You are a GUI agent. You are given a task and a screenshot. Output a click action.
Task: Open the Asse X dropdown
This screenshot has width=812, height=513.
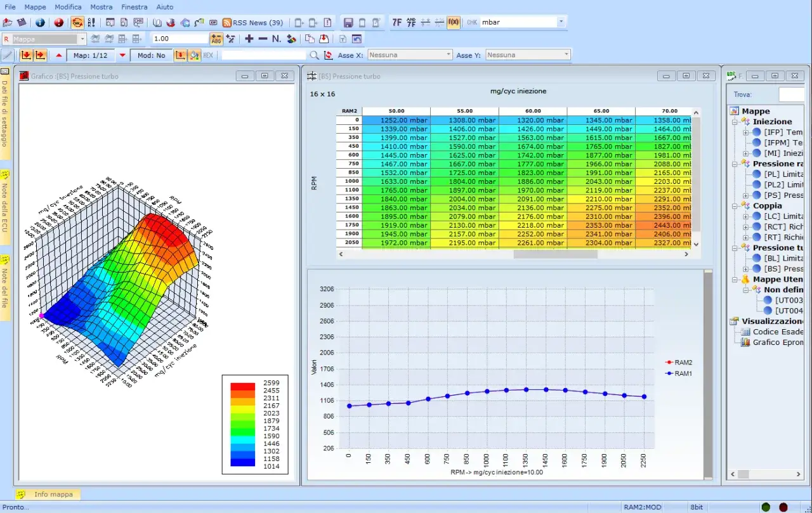[410, 55]
